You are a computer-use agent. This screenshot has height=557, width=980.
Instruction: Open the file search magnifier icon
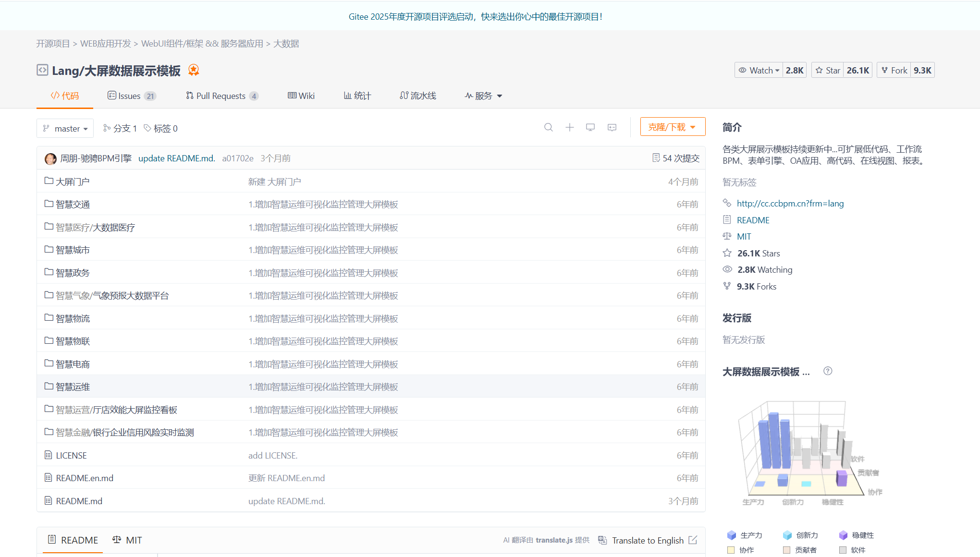pyautogui.click(x=549, y=127)
